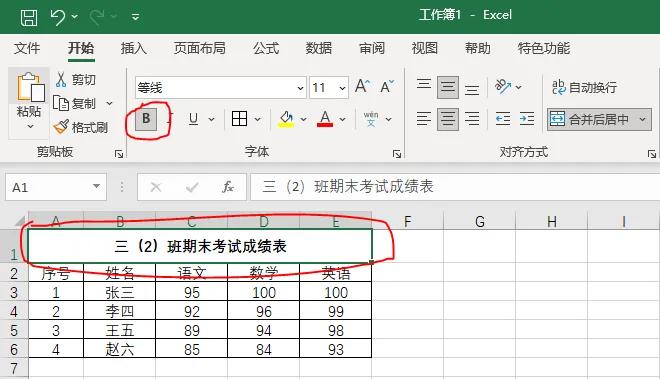Expand font color palette arrow
The image size is (660, 379).
[343, 120]
